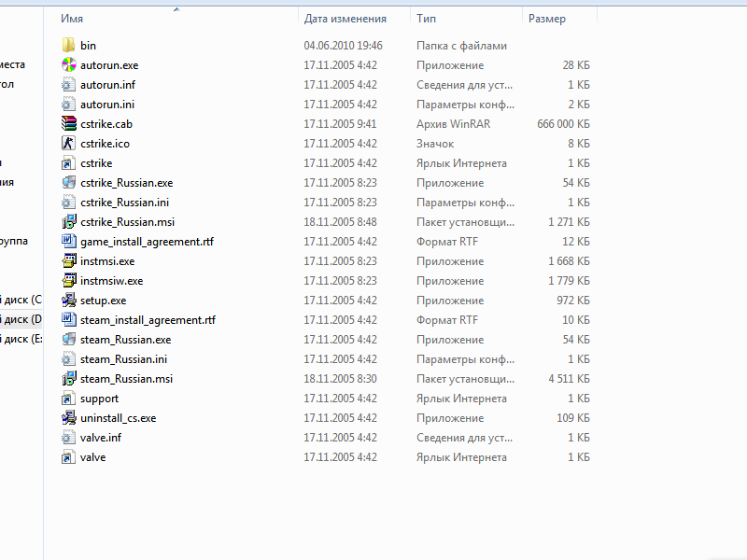Select the file name autorun.inf
This screenshot has width=747, height=560.
(107, 84)
